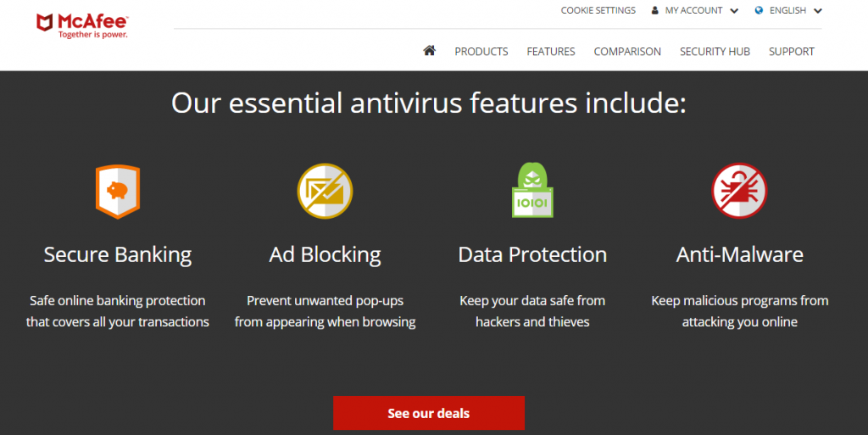
Task: Open the Products menu
Action: (481, 52)
